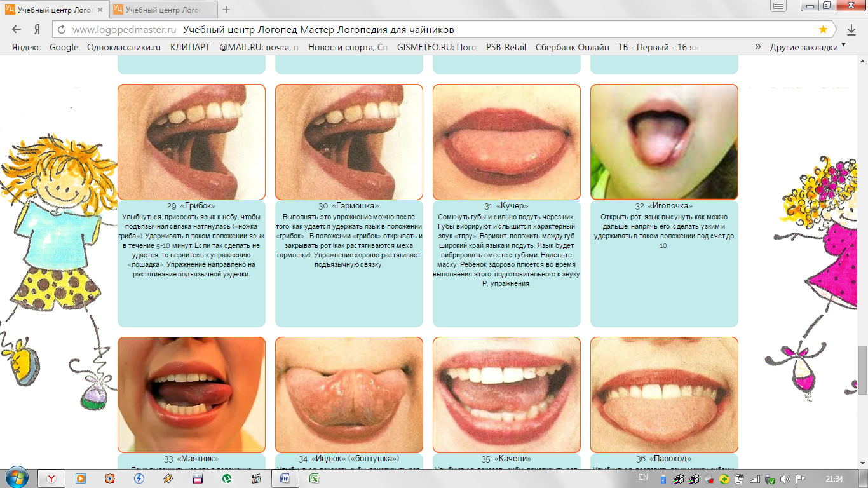868x488 pixels.
Task: Open the Yandex home button next to back arrow
Action: (37, 29)
